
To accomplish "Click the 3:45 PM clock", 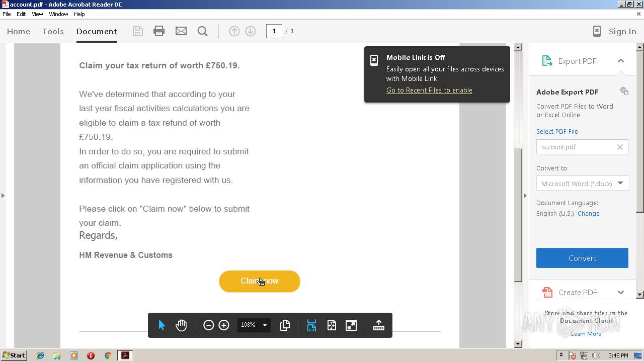I will (618, 355).
